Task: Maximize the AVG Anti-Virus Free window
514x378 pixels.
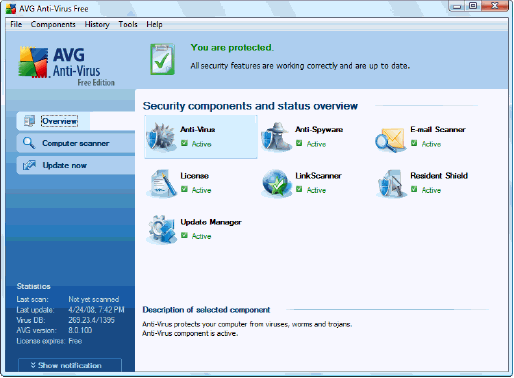Action: (x=473, y=6)
